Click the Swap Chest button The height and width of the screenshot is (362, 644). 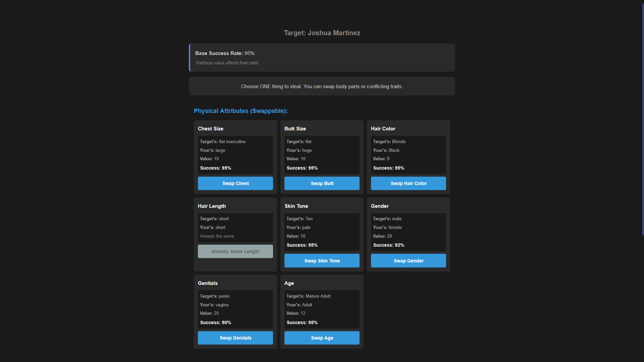[235, 183]
